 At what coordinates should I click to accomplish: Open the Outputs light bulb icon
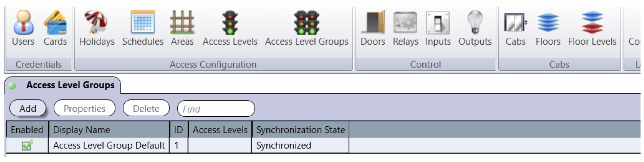[475, 23]
